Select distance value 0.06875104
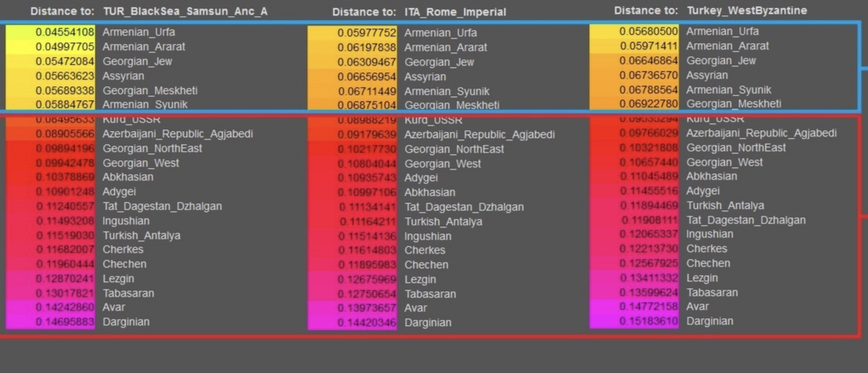The height and width of the screenshot is (373, 868). click(x=367, y=106)
